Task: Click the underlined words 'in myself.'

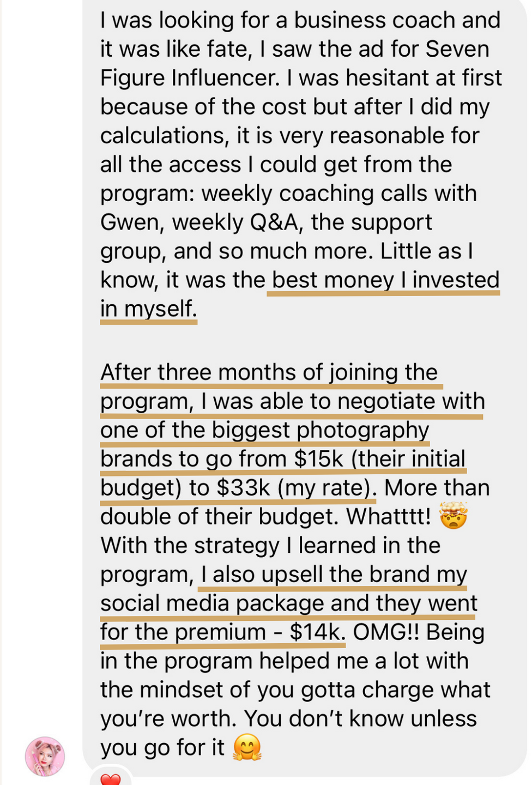Action: tap(148, 309)
